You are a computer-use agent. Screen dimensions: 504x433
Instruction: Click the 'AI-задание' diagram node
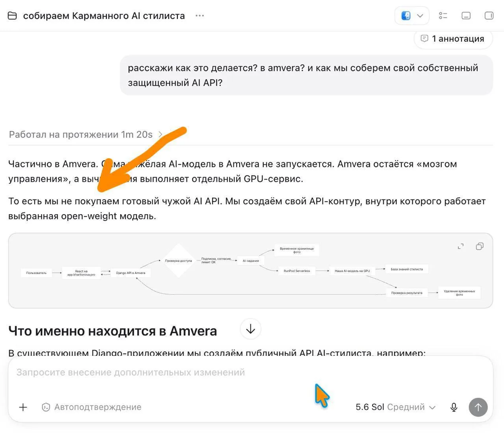(x=251, y=261)
